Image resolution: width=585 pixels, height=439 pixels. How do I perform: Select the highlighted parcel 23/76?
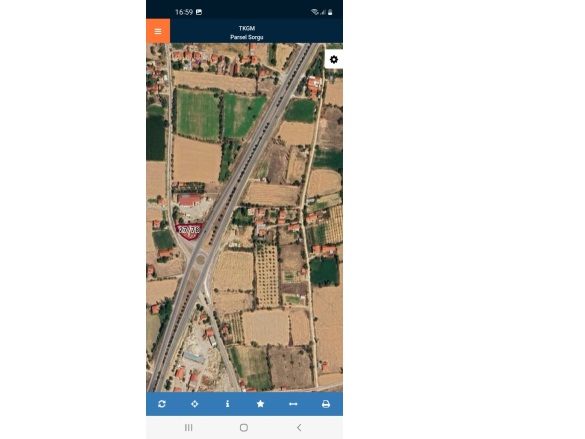189,231
